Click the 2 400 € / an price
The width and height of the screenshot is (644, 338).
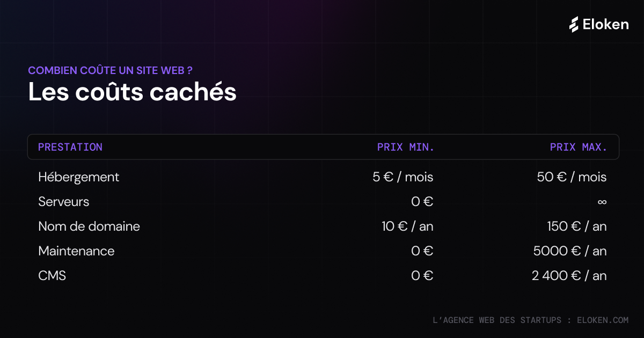(x=569, y=276)
